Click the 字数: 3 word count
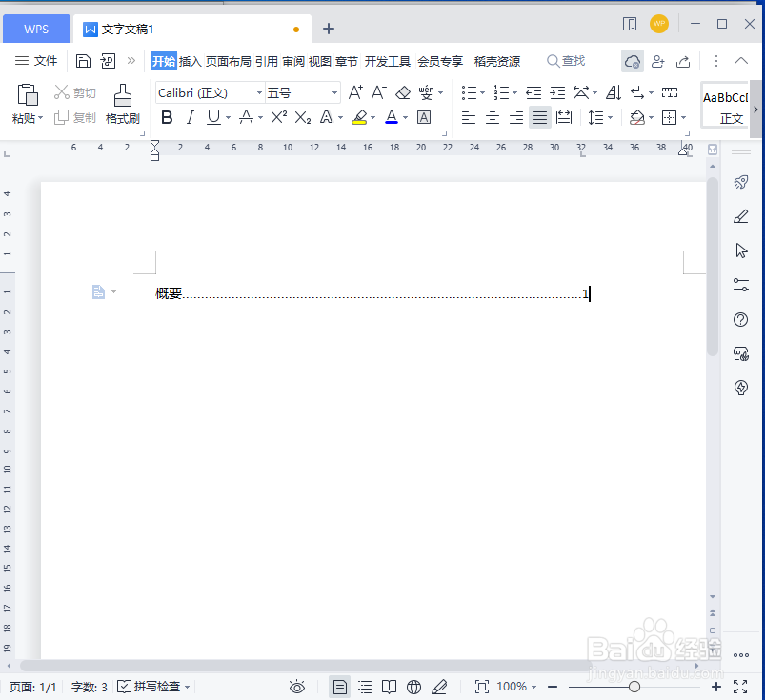Image resolution: width=765 pixels, height=700 pixels. coord(90,688)
